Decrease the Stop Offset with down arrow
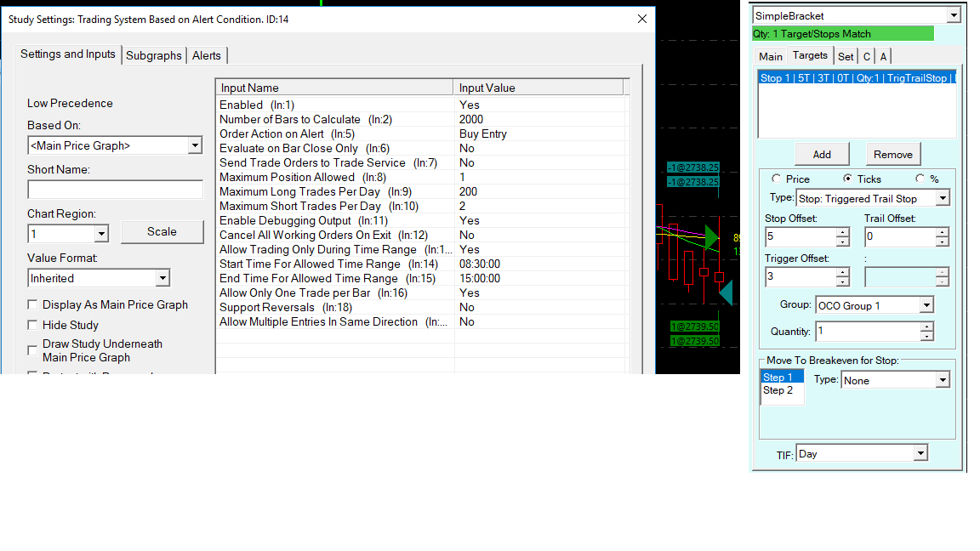Image resolution: width=980 pixels, height=551 pixels. (x=843, y=241)
